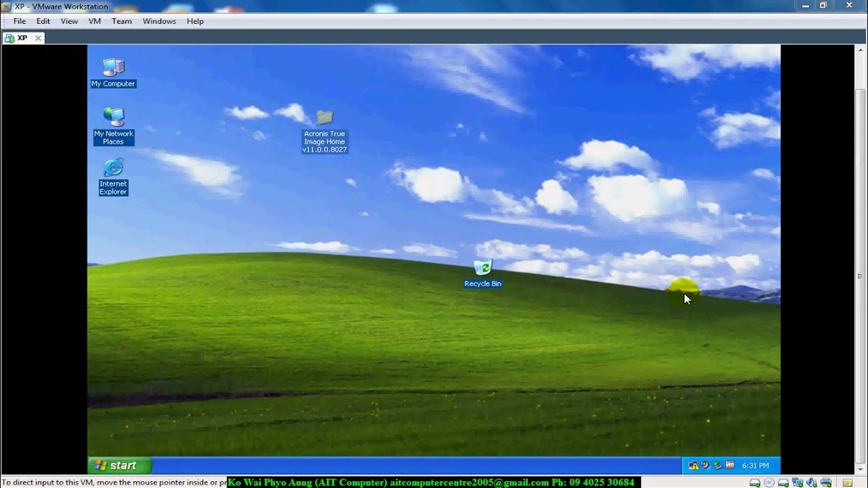Viewport: 868px width, 488px height.
Task: Click the CD/DVD drive status icon
Action: [769, 483]
